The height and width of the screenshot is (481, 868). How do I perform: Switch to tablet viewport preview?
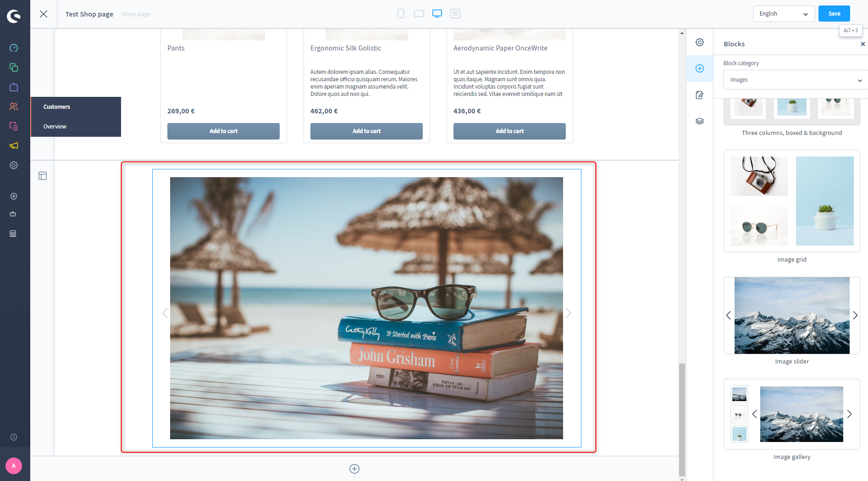coord(419,13)
